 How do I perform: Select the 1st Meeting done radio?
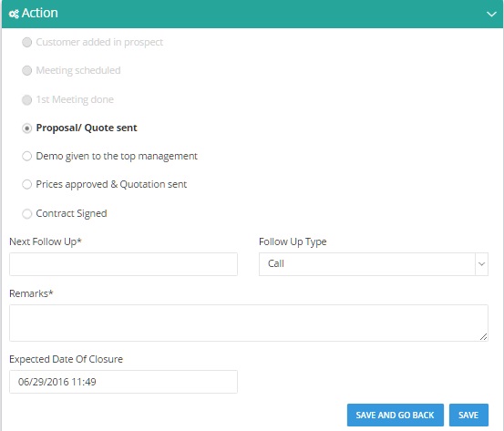click(27, 99)
